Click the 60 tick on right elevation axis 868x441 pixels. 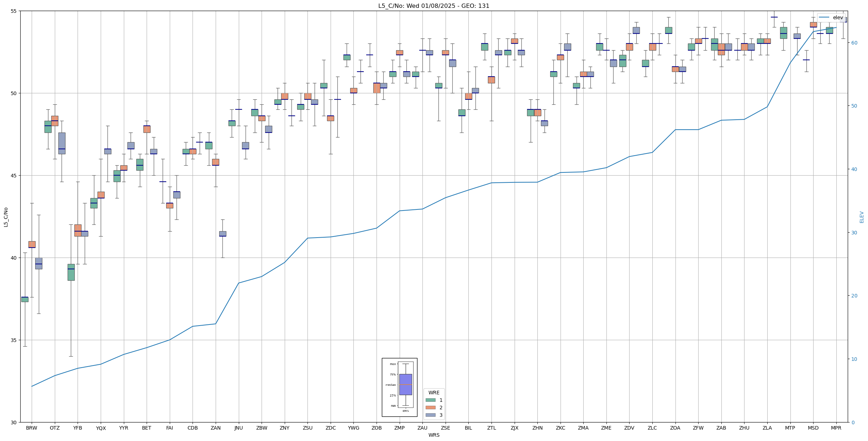pos(854,43)
